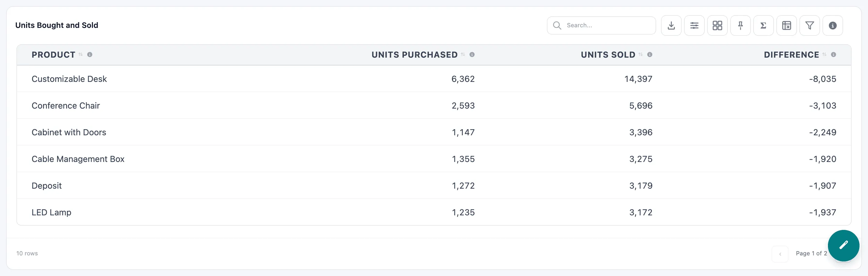
Task: Click difference value -8,035
Action: point(822,79)
